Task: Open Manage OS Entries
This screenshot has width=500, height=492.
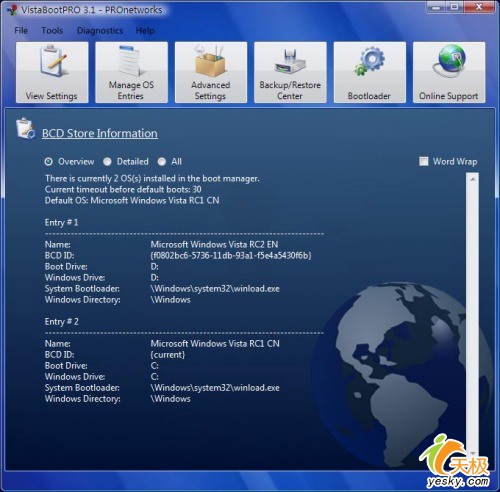Action: (x=131, y=72)
